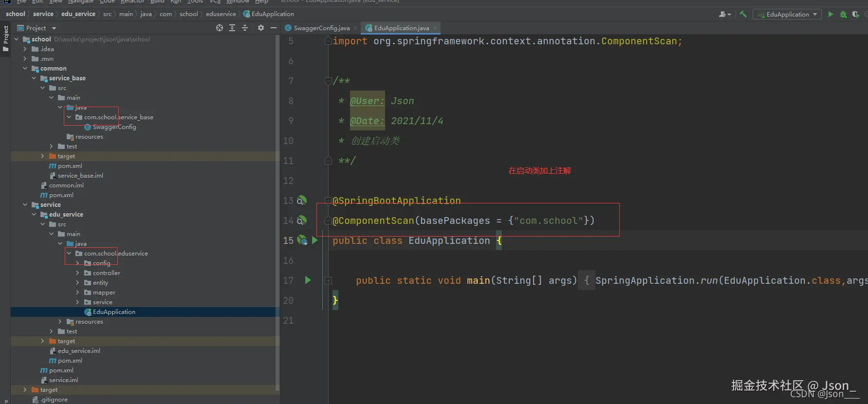Image resolution: width=868 pixels, height=404 pixels.
Task: Select the config package under eduservice
Action: (101, 263)
